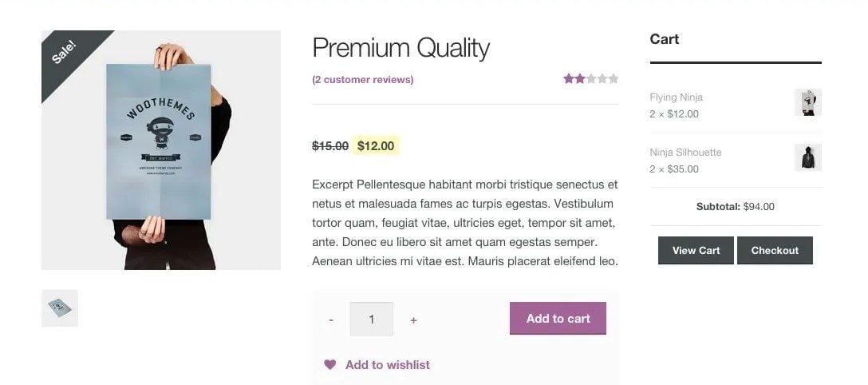This screenshot has width=868, height=385.
Task: Select the small product gallery thumbnail
Action: tap(60, 308)
